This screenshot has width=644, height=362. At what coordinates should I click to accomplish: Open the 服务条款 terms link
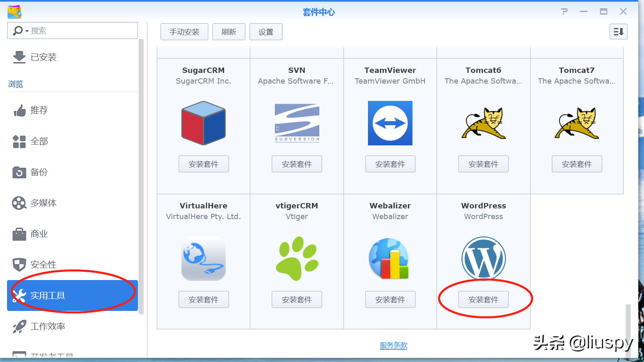pyautogui.click(x=393, y=345)
